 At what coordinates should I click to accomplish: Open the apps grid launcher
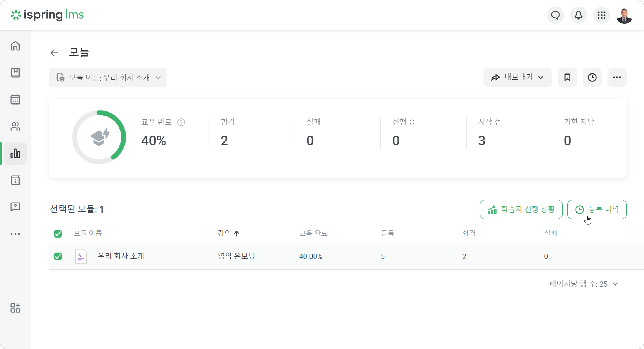click(601, 15)
